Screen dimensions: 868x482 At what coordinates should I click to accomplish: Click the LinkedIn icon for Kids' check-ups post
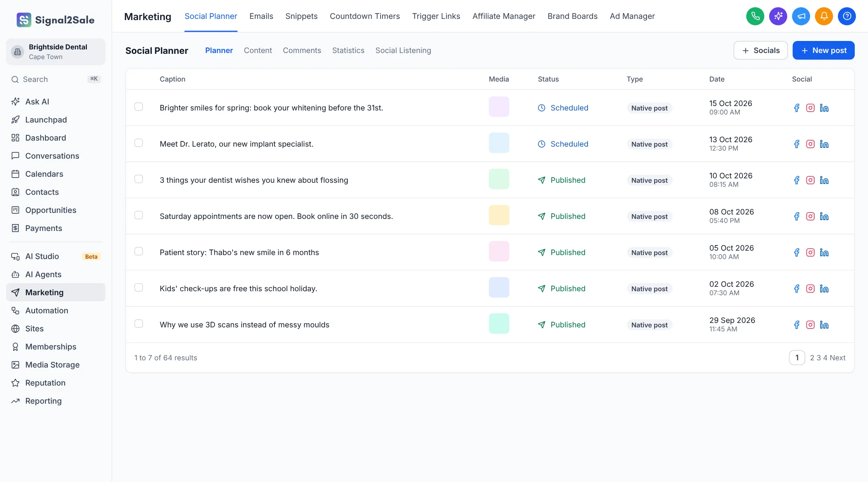[824, 288]
